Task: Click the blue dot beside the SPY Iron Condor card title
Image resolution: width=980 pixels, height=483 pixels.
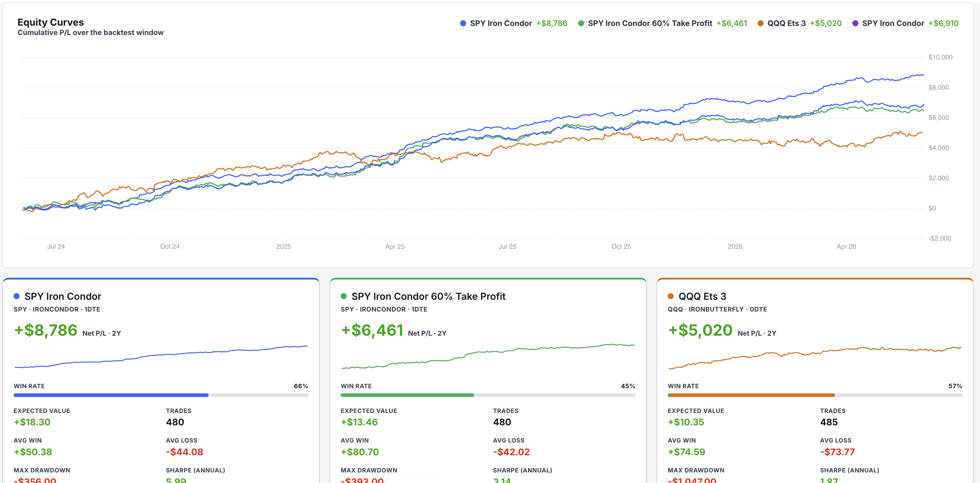Action: point(17,296)
